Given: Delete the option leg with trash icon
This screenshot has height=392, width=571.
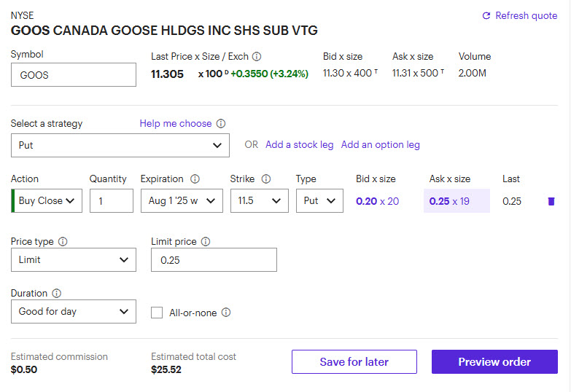Looking at the screenshot, I should tap(551, 201).
